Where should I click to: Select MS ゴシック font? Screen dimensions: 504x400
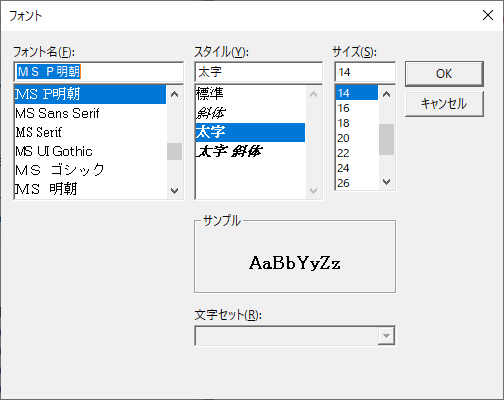(90, 170)
